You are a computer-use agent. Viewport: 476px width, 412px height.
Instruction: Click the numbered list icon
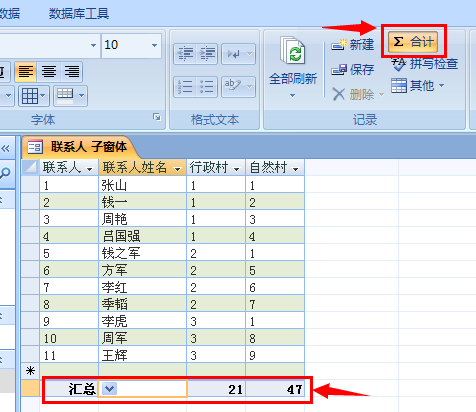185,87
